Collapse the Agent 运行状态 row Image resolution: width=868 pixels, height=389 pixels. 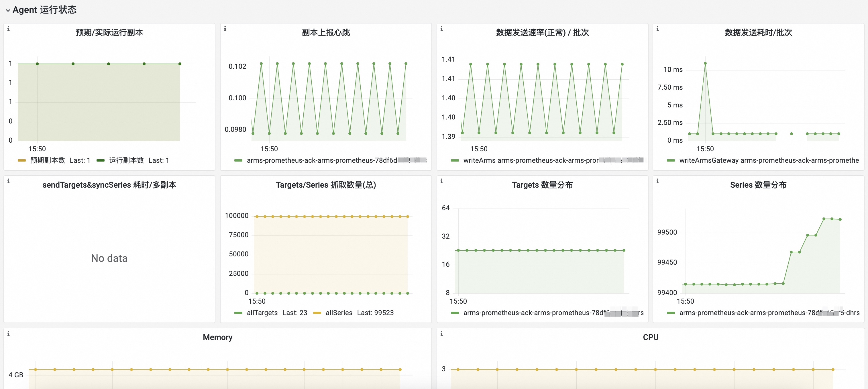click(8, 10)
